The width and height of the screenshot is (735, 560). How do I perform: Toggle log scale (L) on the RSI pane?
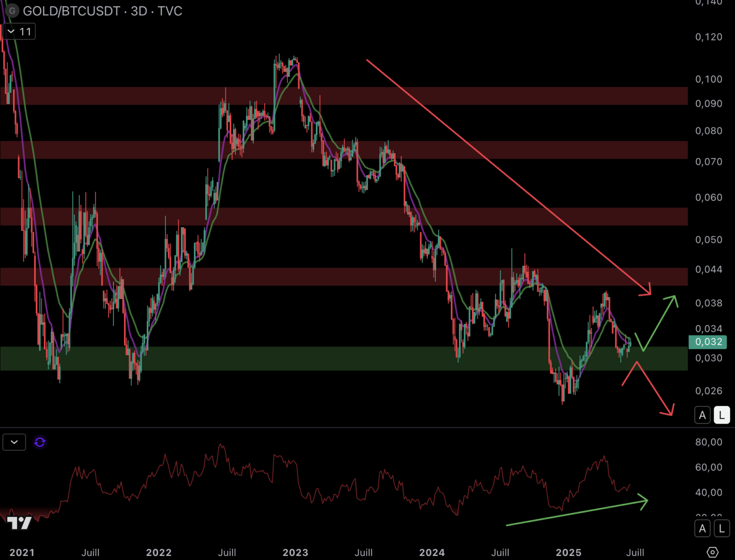click(x=722, y=528)
